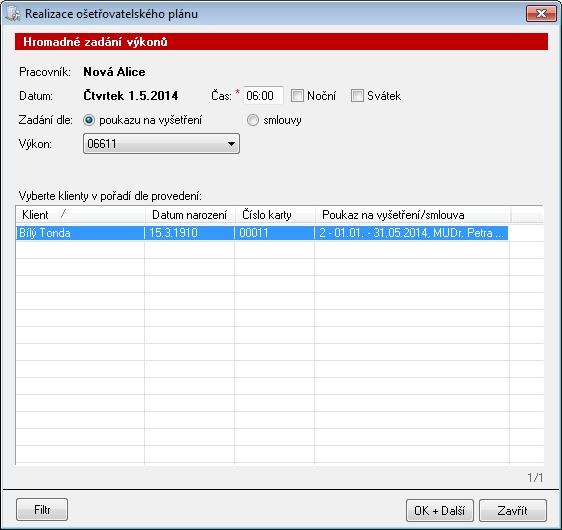Enable the Noční checkbox
The width and height of the screenshot is (562, 530).
297,96
